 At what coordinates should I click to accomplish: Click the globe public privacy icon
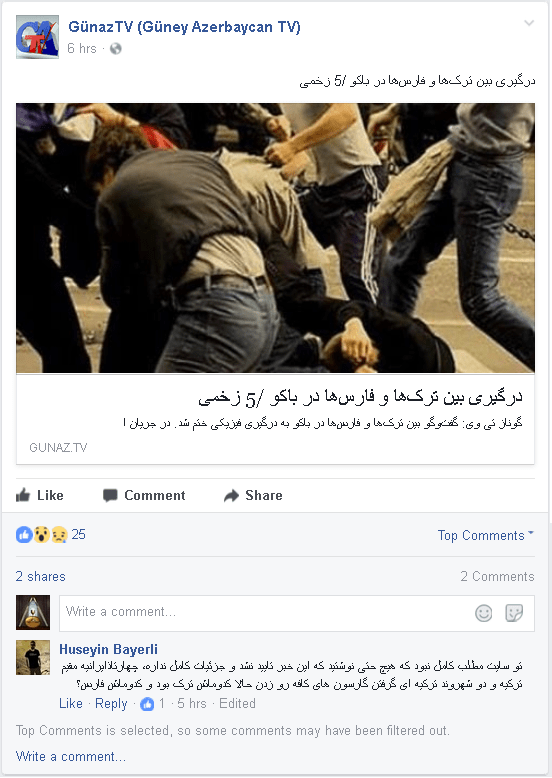pyautogui.click(x=116, y=49)
